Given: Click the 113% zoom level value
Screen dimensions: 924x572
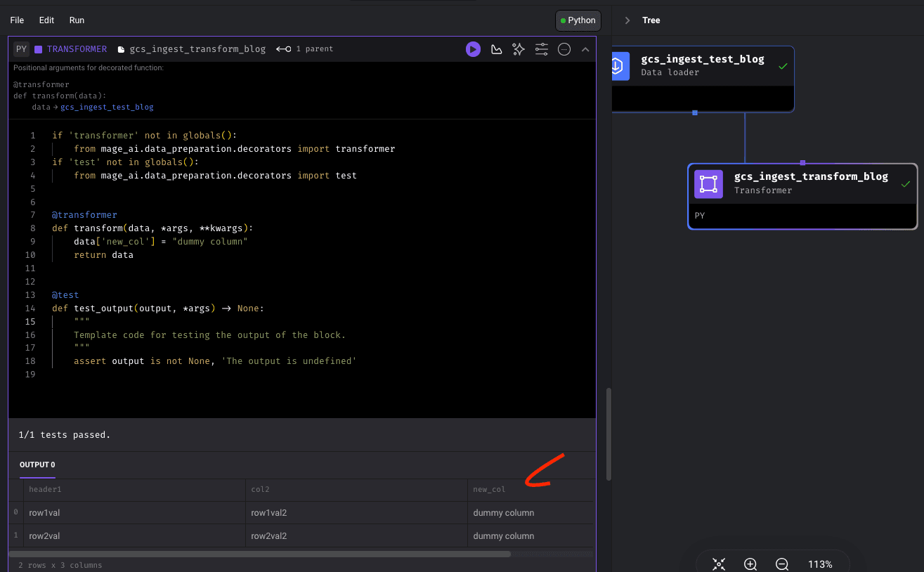Looking at the screenshot, I should (820, 564).
